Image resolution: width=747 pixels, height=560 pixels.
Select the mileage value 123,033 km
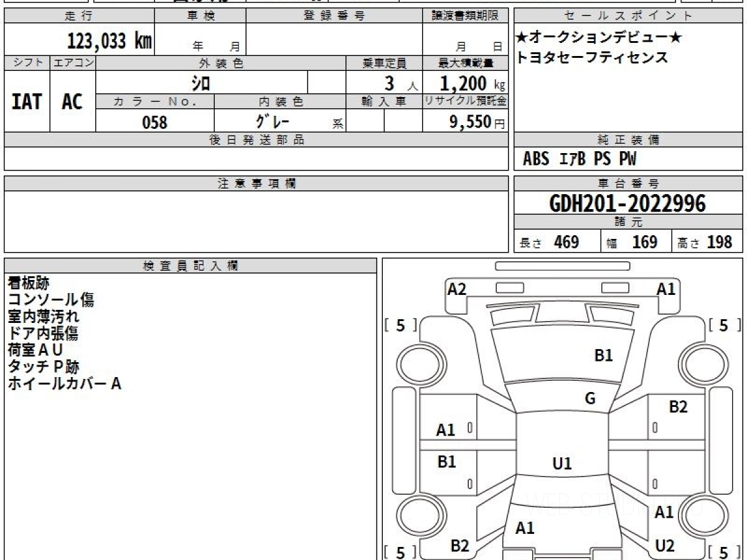pos(110,41)
